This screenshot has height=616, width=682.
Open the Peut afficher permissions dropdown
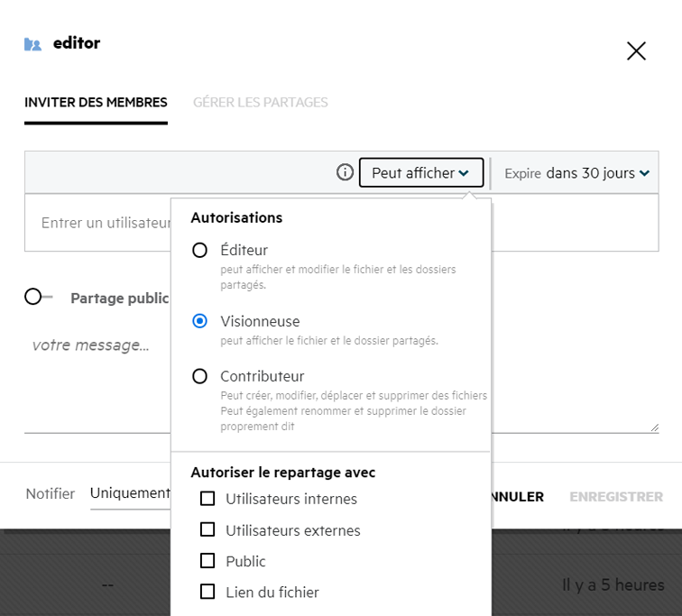(x=420, y=173)
